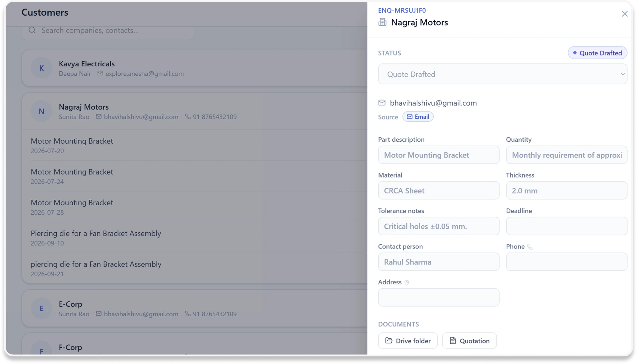Click the mail icon in Kavya Electricals row
Image resolution: width=637 pixels, height=364 pixels.
click(100, 73)
